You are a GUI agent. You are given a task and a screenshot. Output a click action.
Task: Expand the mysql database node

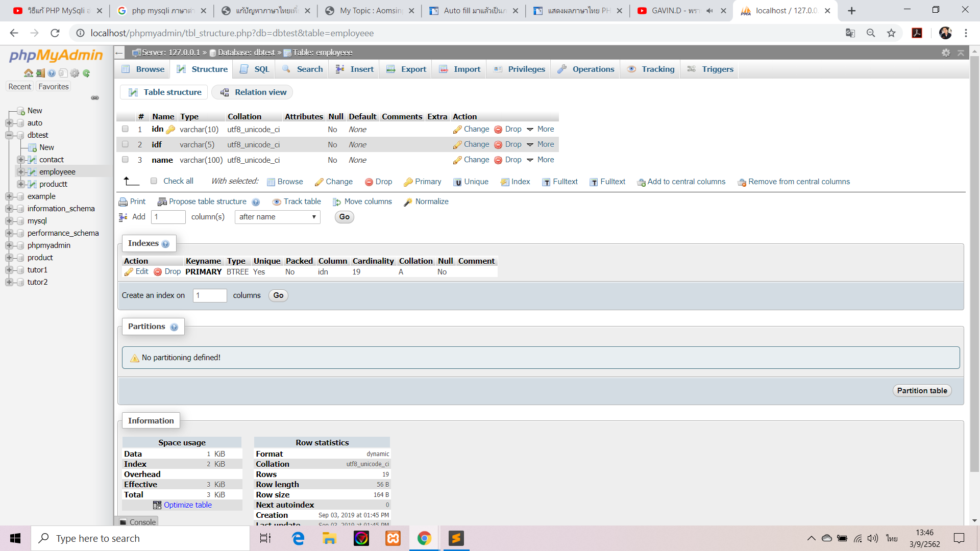[9, 221]
